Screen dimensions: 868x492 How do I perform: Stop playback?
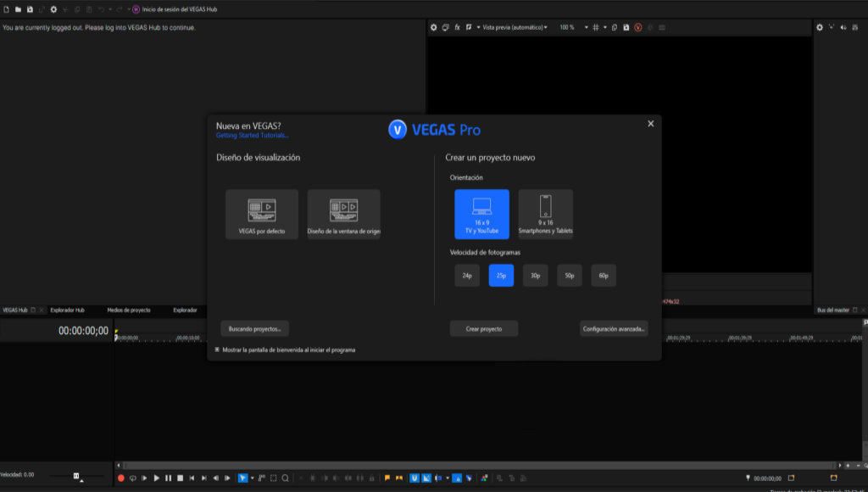pyautogui.click(x=180, y=478)
